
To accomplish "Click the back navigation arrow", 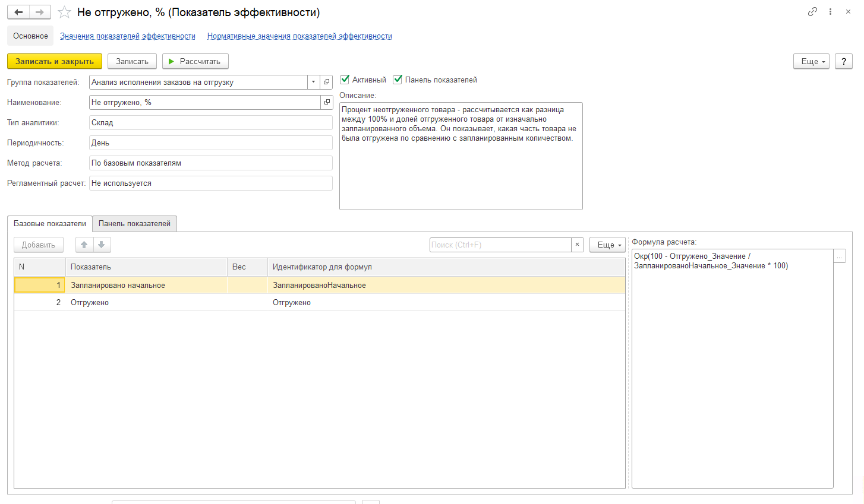I will pyautogui.click(x=18, y=12).
